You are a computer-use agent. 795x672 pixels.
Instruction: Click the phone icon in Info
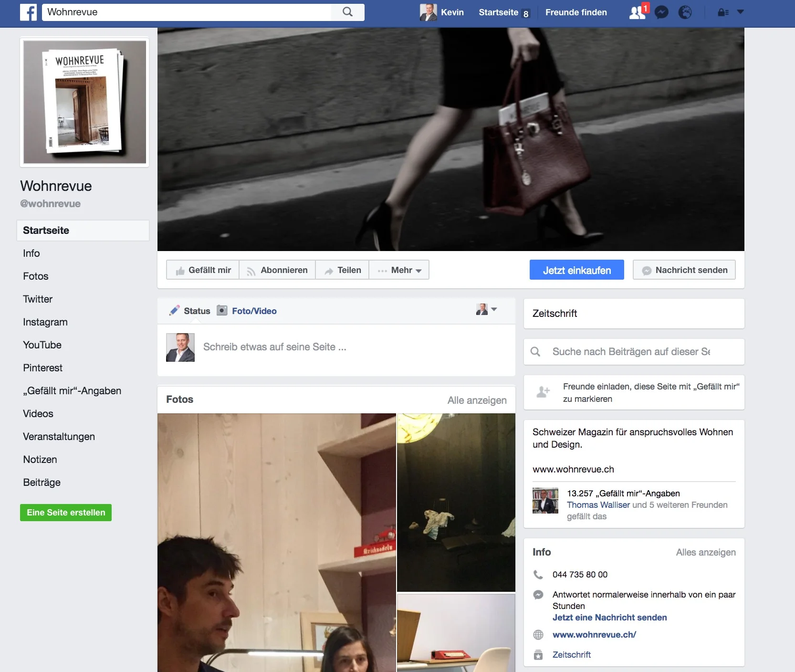pos(538,575)
